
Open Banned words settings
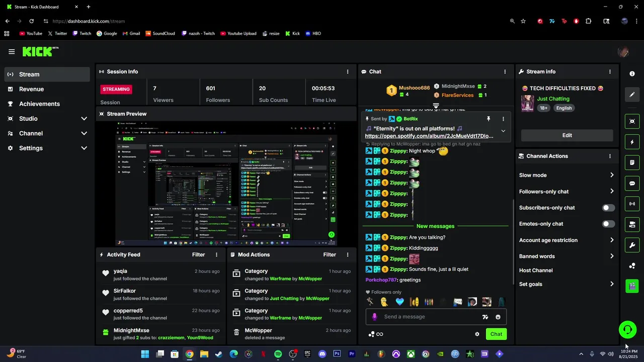[567, 256]
